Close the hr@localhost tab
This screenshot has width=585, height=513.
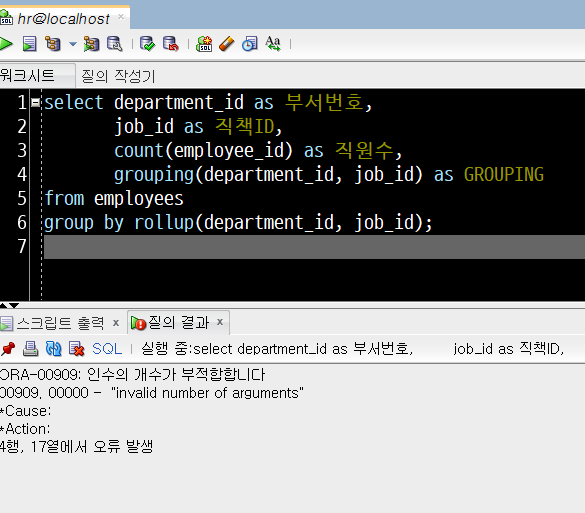pos(121,17)
